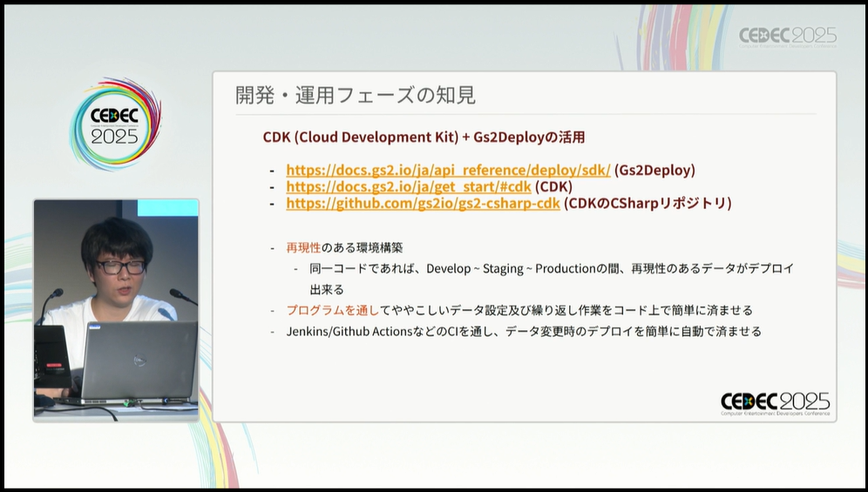
Task: Click the CEDEC 2025 circular logo on left
Action: (115, 124)
